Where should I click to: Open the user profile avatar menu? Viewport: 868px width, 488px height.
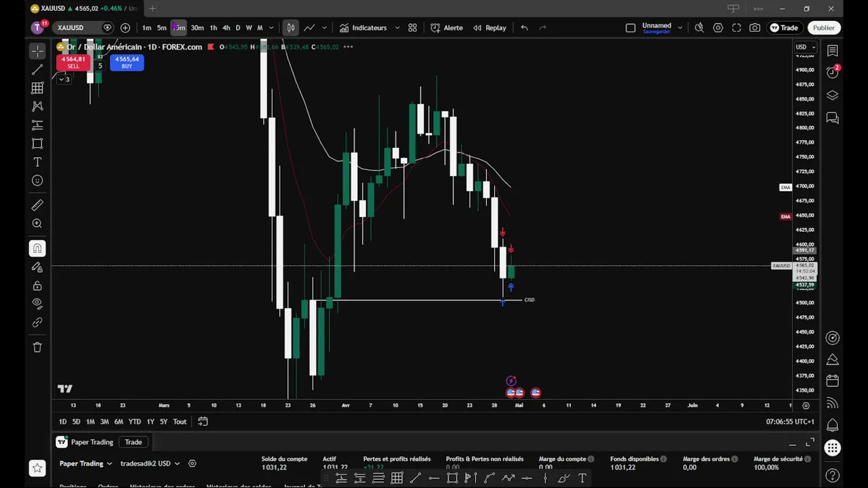(37, 28)
